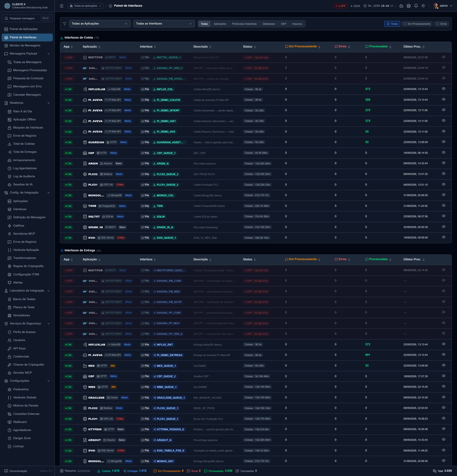Click the Pesquisar mensagem search field
The width and height of the screenshot is (457, 476).
tap(27, 18)
